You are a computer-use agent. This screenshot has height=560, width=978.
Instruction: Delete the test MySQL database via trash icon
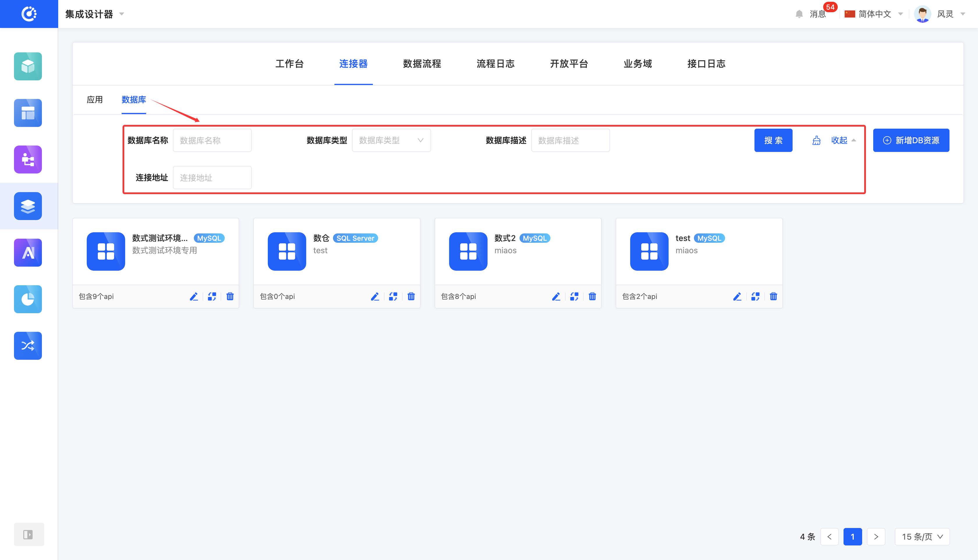tap(773, 296)
